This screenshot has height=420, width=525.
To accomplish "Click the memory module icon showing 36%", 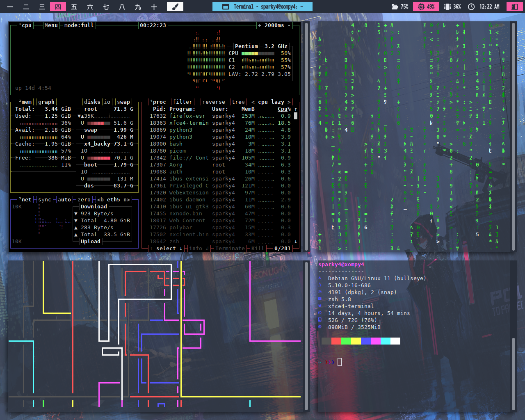I will (447, 7).
